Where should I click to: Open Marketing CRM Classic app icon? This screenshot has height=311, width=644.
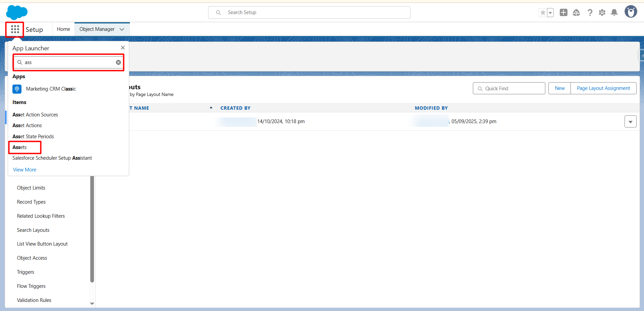click(x=17, y=89)
